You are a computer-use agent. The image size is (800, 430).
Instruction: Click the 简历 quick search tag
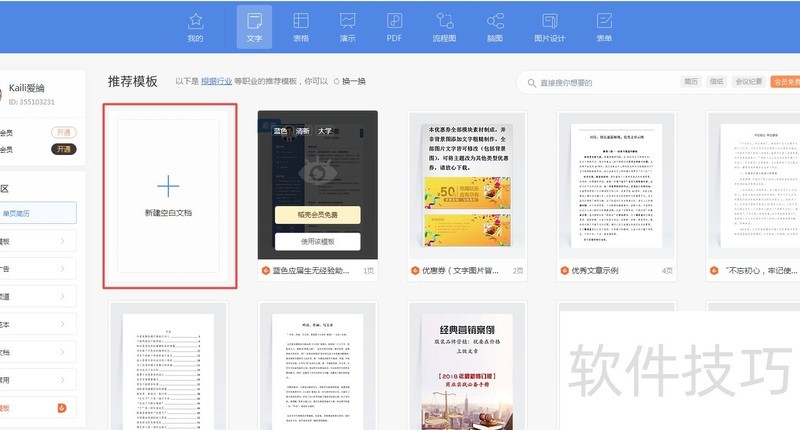click(x=691, y=82)
